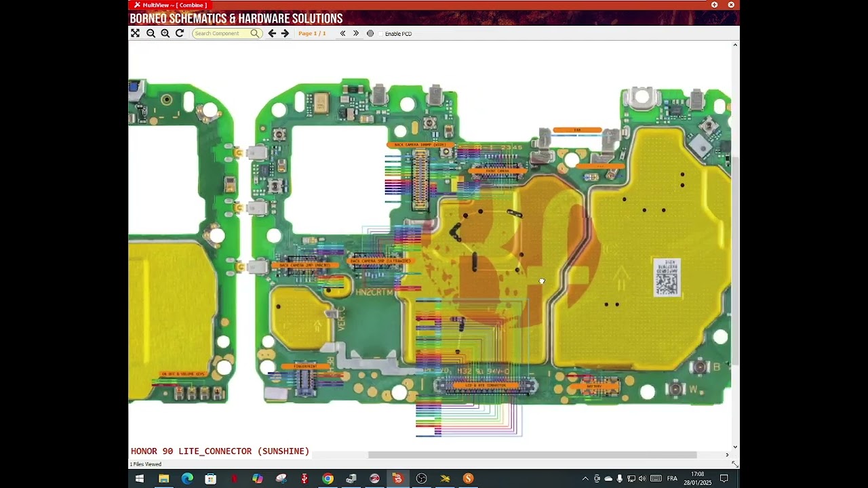
Task: Select the BACK CAMERA 5MP (ULTRAWIDE) label
Action: pos(381,260)
